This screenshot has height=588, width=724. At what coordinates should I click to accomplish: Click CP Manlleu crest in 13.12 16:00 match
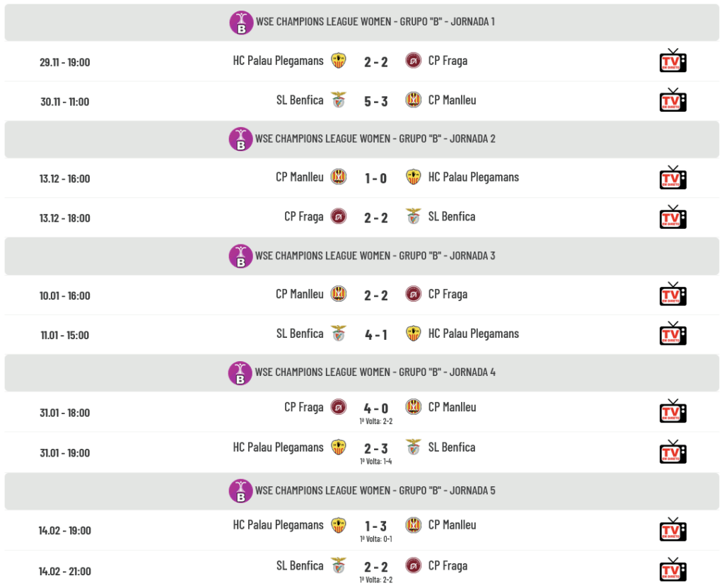[x=339, y=177]
